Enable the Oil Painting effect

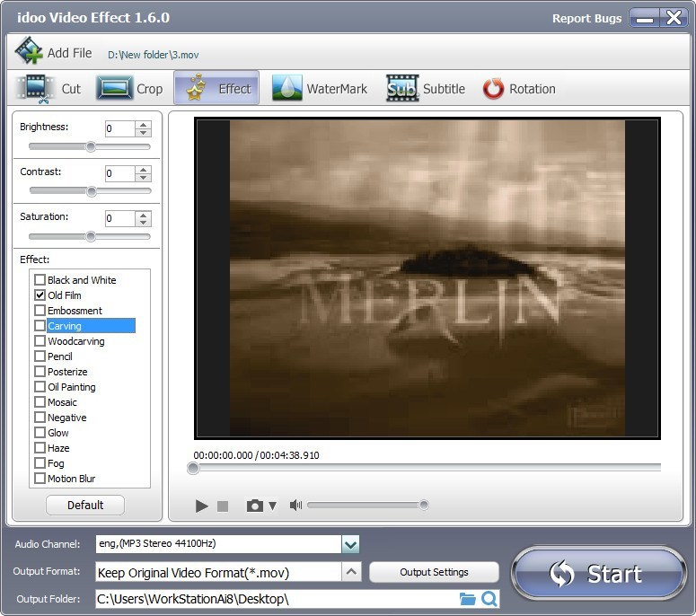tap(40, 386)
